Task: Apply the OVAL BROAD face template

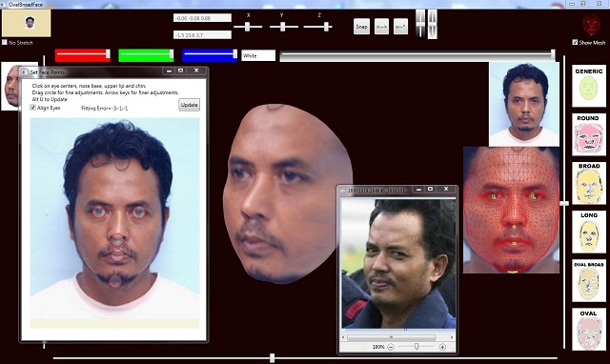Action: 589,280
